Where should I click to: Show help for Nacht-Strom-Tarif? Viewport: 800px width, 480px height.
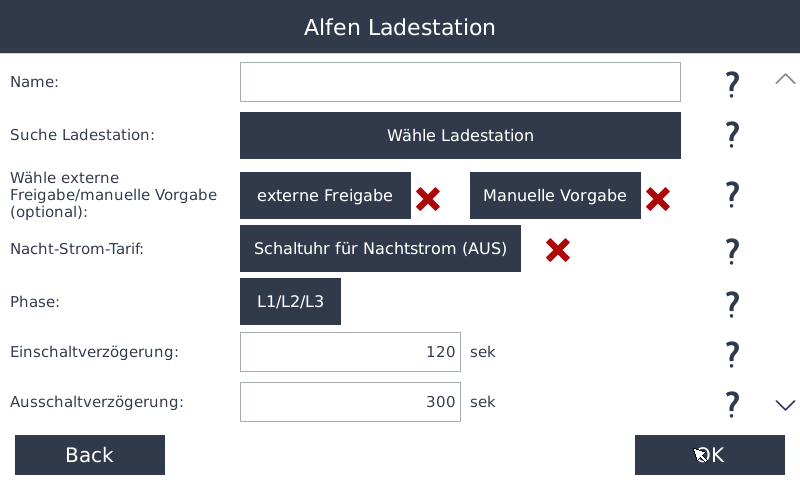[732, 250]
